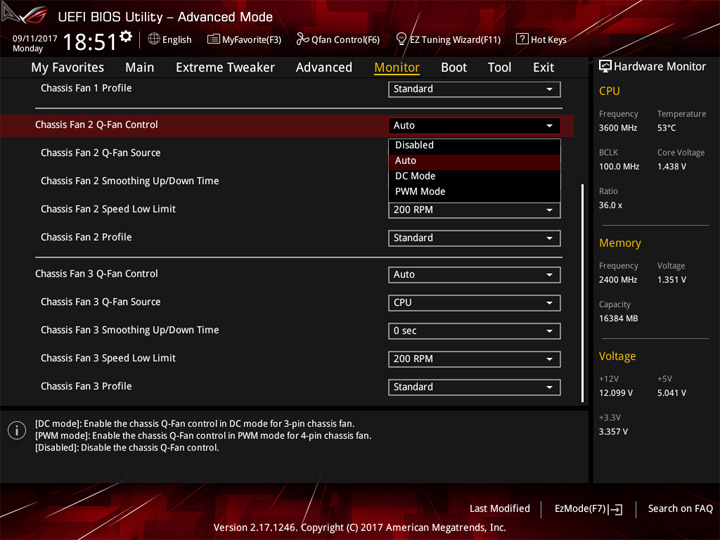Click the Qfan Control fan icon

pyautogui.click(x=302, y=39)
